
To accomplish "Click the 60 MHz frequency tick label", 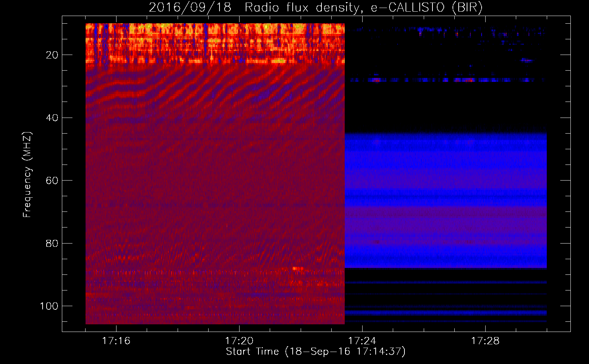I will [x=52, y=181].
